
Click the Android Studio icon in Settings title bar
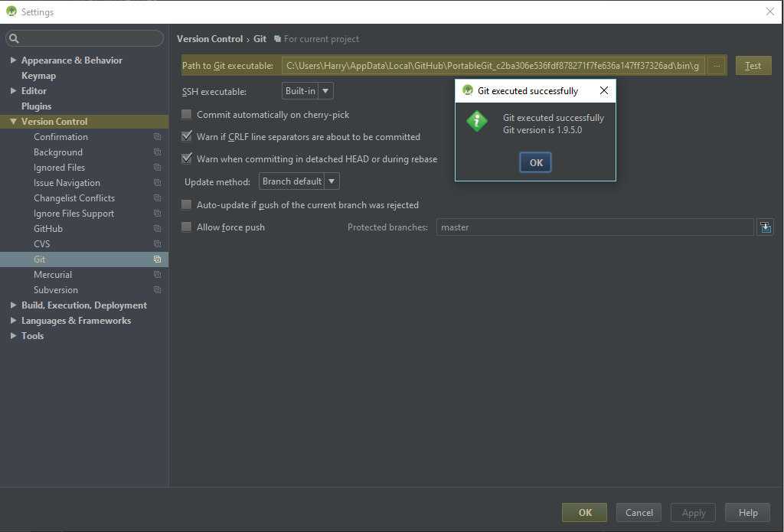[x=11, y=11]
